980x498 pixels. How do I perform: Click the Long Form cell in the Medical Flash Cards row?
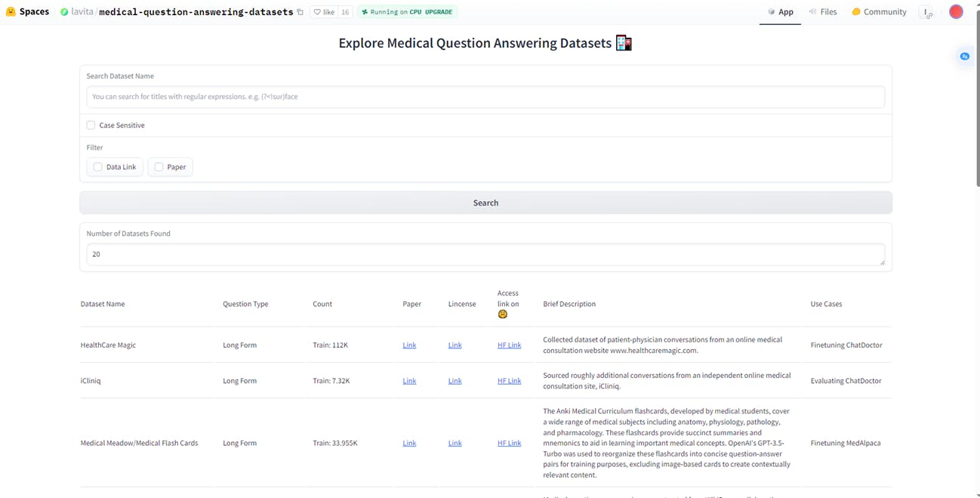coord(239,444)
